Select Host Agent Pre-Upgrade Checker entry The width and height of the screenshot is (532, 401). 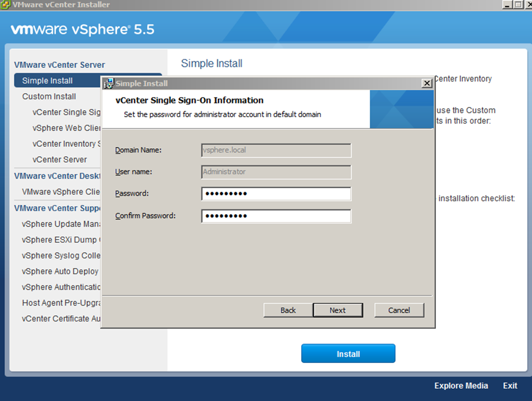(61, 302)
